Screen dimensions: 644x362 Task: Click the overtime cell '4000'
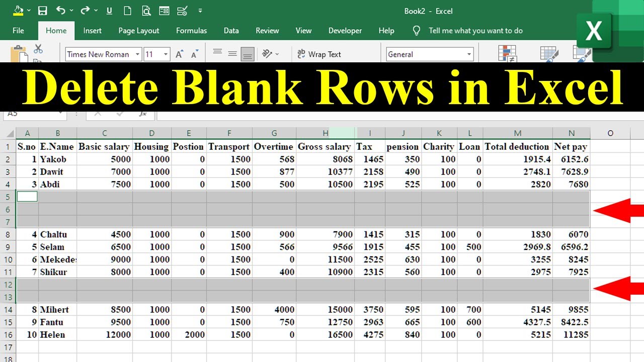click(274, 310)
